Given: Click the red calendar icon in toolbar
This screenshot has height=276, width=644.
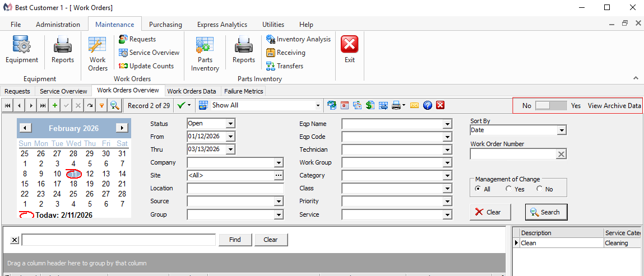Looking at the screenshot, I should click(345, 105).
